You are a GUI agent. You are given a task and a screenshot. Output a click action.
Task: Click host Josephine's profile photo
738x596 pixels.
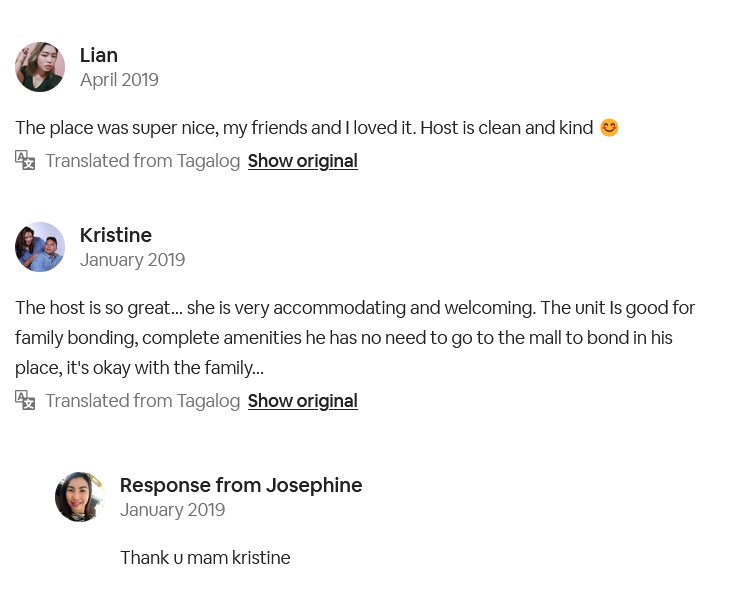tap(80, 497)
